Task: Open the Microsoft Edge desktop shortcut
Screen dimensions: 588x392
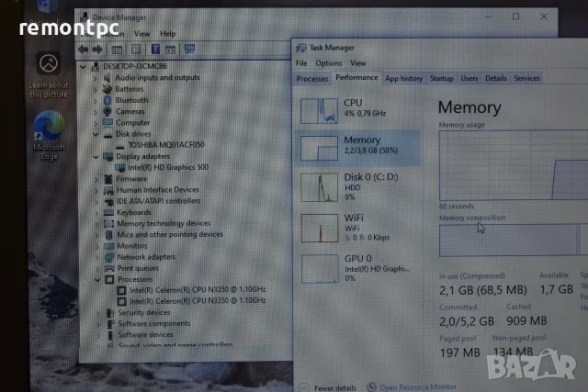Action: tap(49, 136)
